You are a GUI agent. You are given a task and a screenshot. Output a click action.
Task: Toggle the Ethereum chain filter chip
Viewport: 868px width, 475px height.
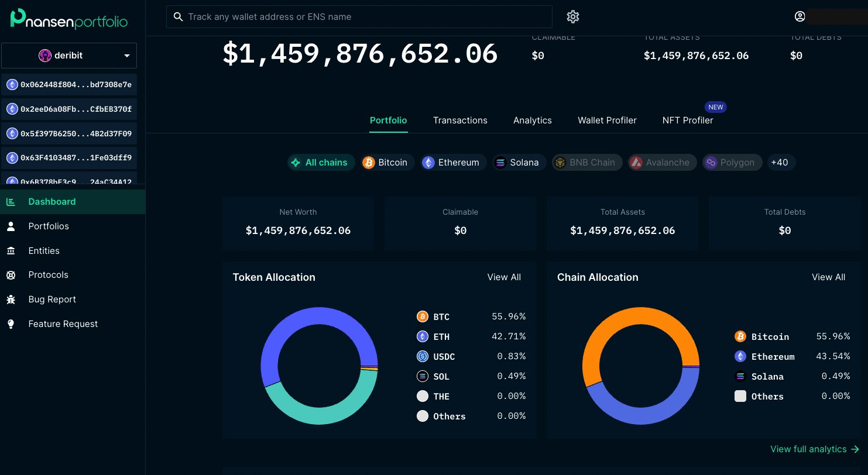tap(454, 162)
